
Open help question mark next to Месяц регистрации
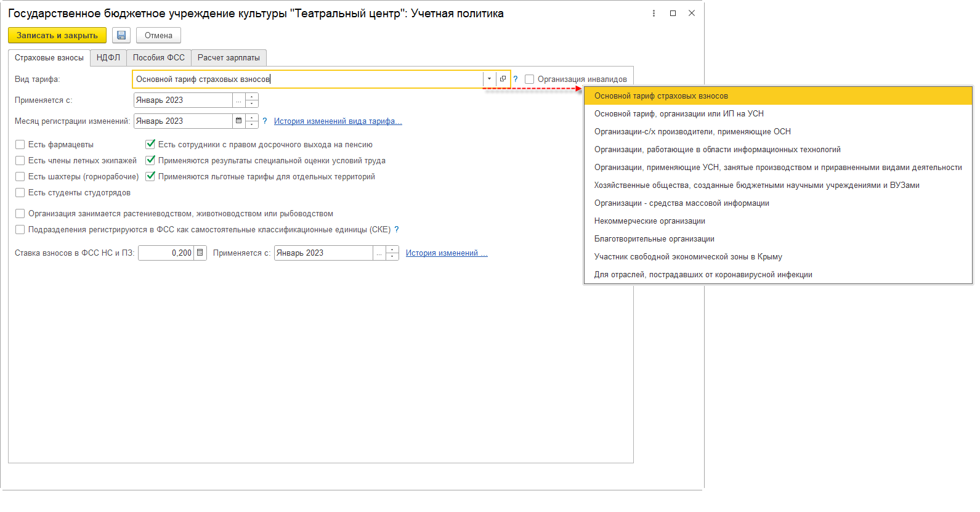click(265, 121)
